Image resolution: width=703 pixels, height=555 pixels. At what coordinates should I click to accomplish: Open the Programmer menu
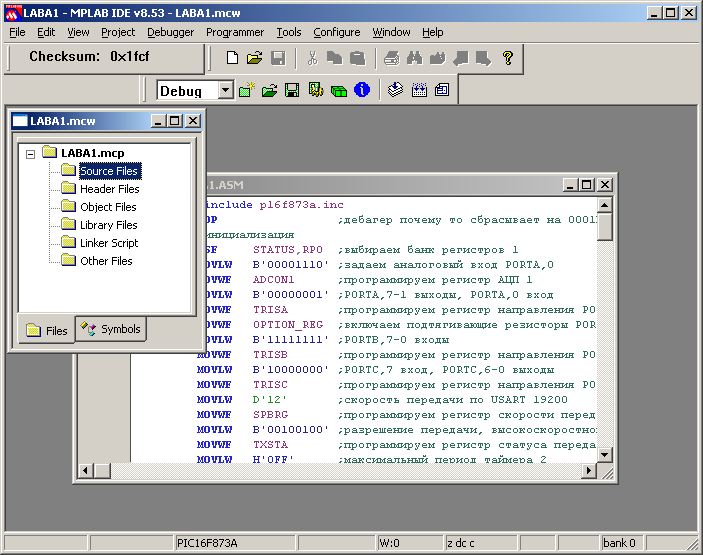[235, 32]
